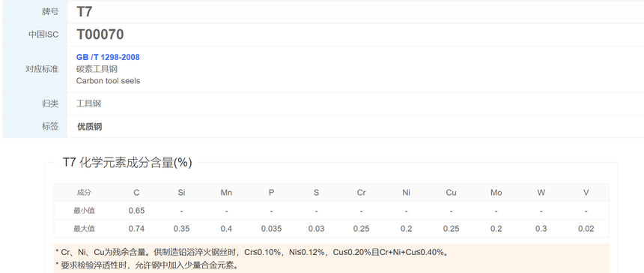
Task: Click the 优质钢 tag
Action: pos(90,127)
